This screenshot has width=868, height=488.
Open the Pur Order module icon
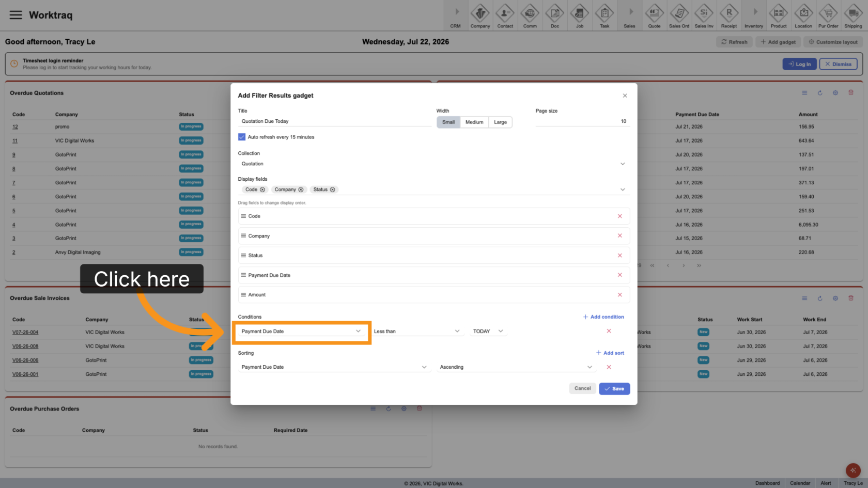point(828,15)
